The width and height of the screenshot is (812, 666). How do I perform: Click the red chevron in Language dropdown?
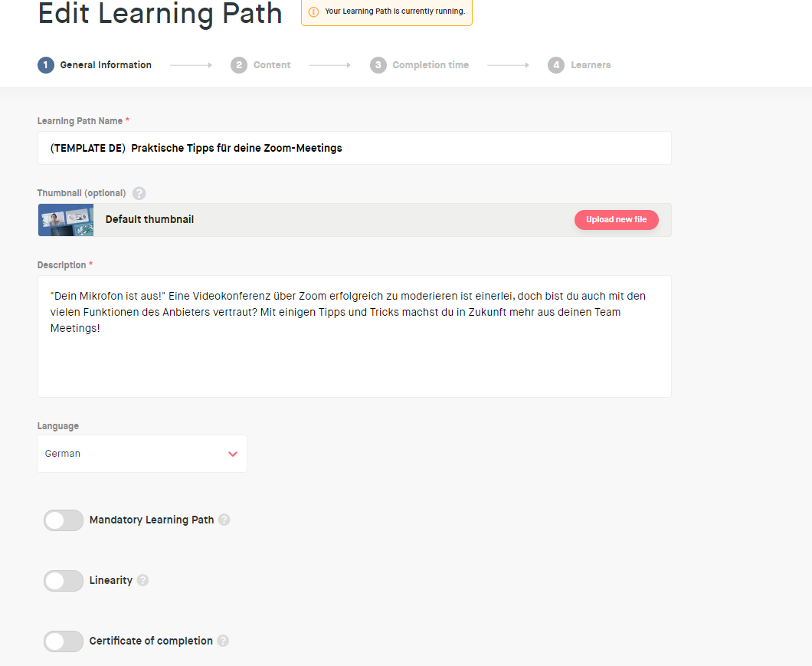pyautogui.click(x=233, y=454)
